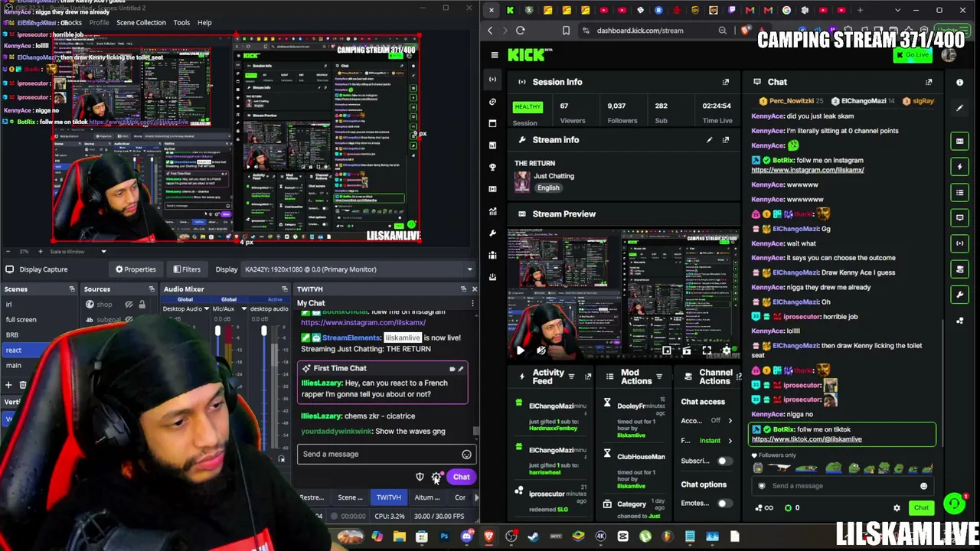Open the Desktop Audio mixer dropdown

coord(206,309)
